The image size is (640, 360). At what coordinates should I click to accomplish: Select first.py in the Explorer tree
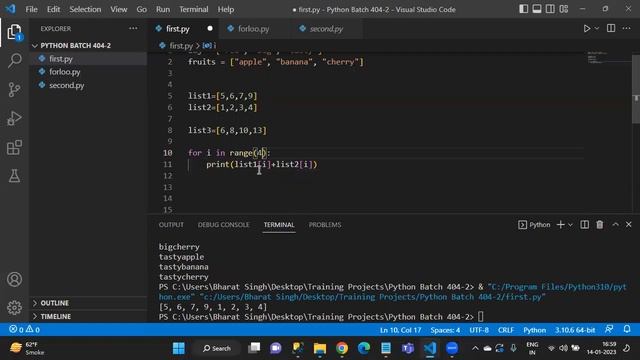pyautogui.click(x=61, y=59)
